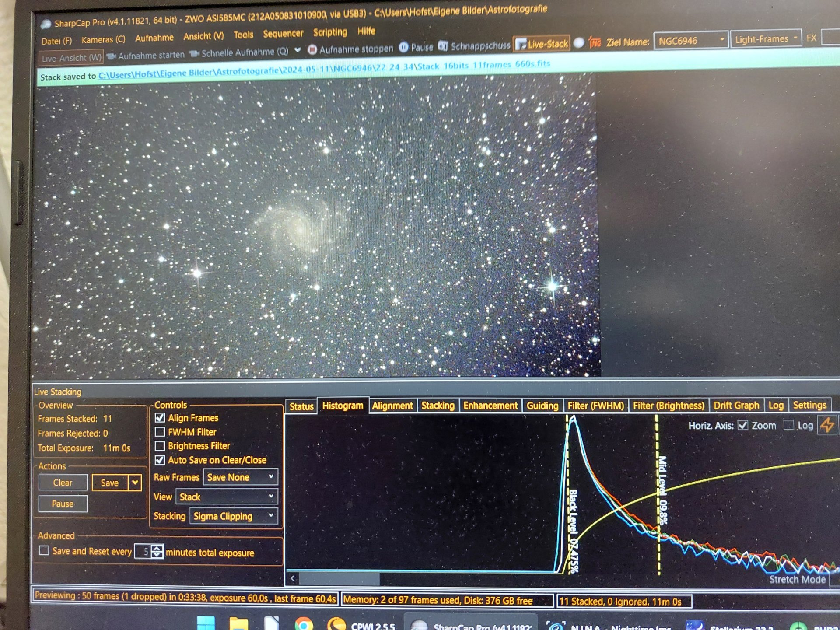Open the Tools menu
The image size is (840, 630).
pos(243,35)
